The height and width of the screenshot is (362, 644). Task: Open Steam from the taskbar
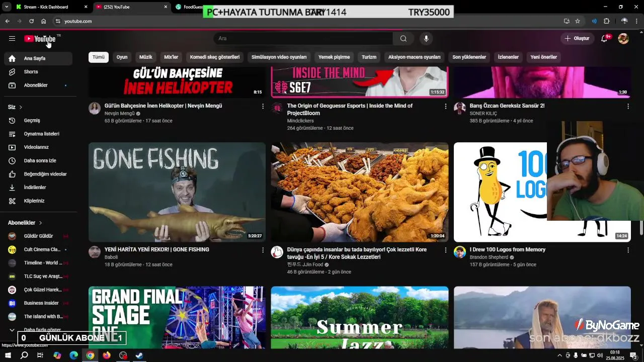point(139,355)
